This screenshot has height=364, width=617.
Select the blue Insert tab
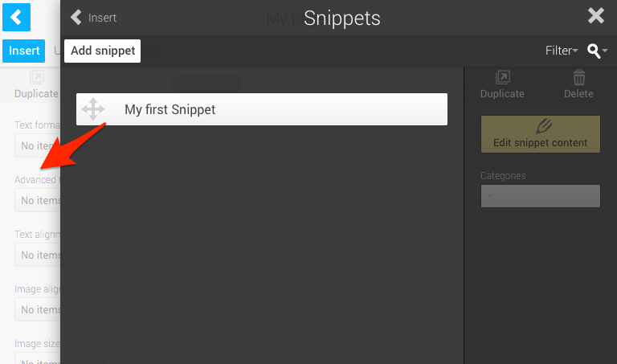point(24,51)
